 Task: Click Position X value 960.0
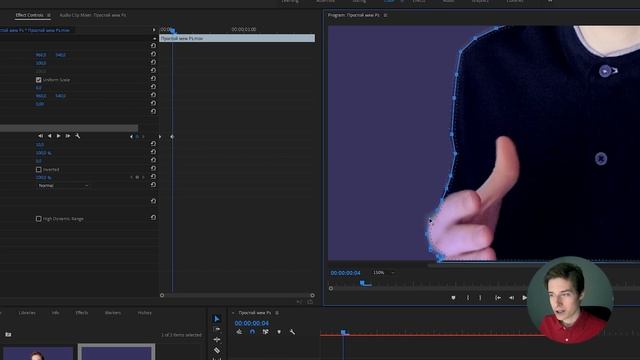pyautogui.click(x=41, y=55)
